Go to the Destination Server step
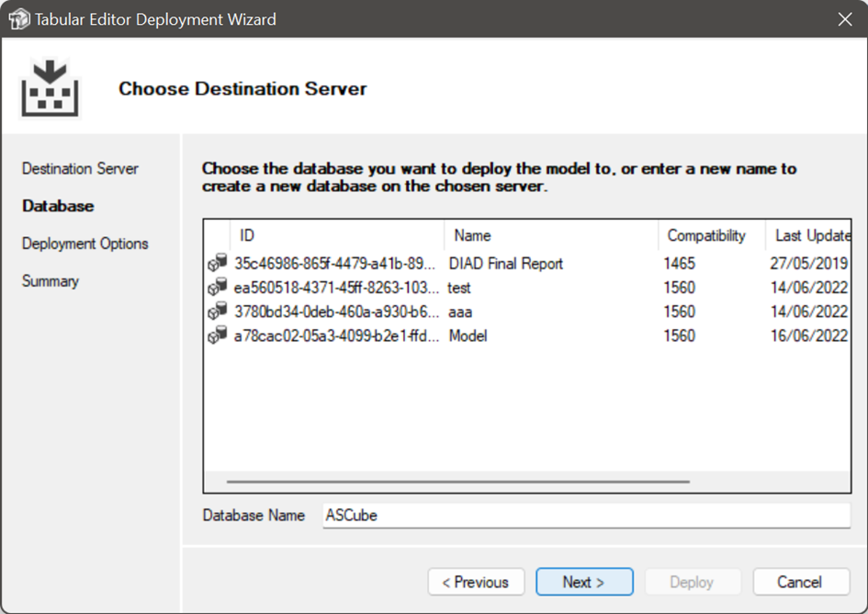Viewport: 868px width, 614px height. point(80,169)
